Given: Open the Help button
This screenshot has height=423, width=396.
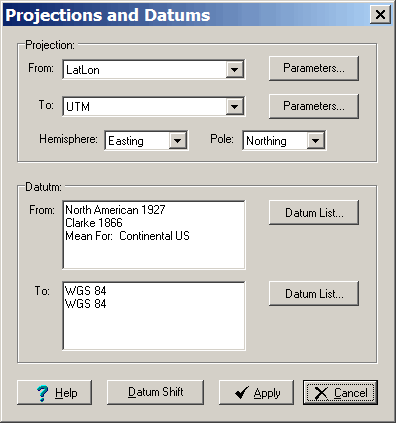Looking at the screenshot, I should point(54,392).
